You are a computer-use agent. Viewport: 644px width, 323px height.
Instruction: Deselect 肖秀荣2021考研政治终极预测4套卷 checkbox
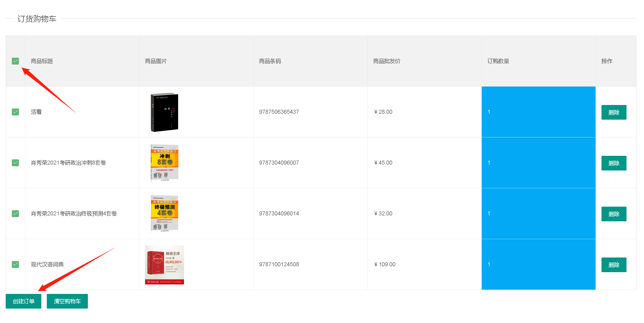pyautogui.click(x=15, y=214)
